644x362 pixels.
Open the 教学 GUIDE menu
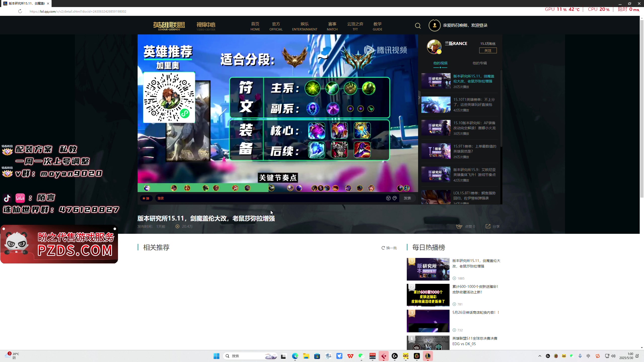377,26
